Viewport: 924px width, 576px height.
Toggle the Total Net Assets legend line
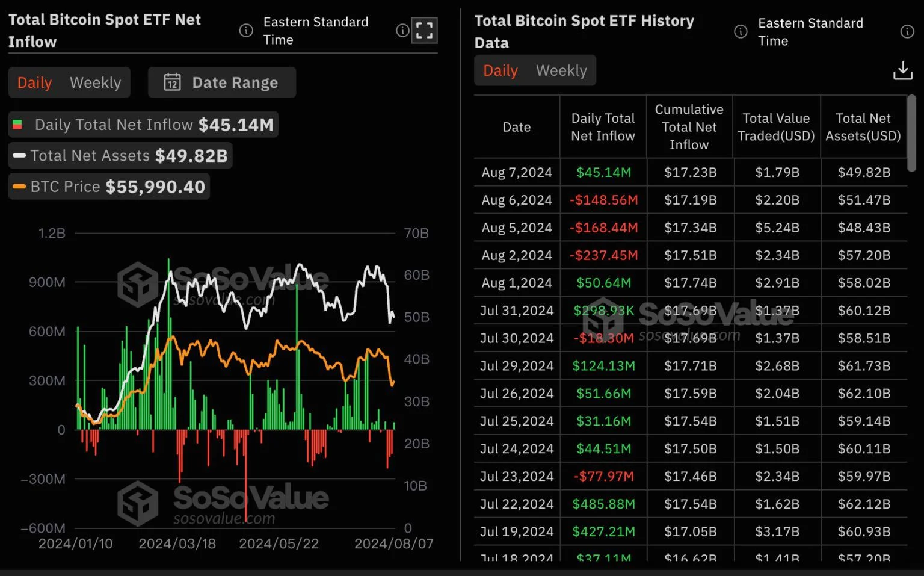point(120,155)
